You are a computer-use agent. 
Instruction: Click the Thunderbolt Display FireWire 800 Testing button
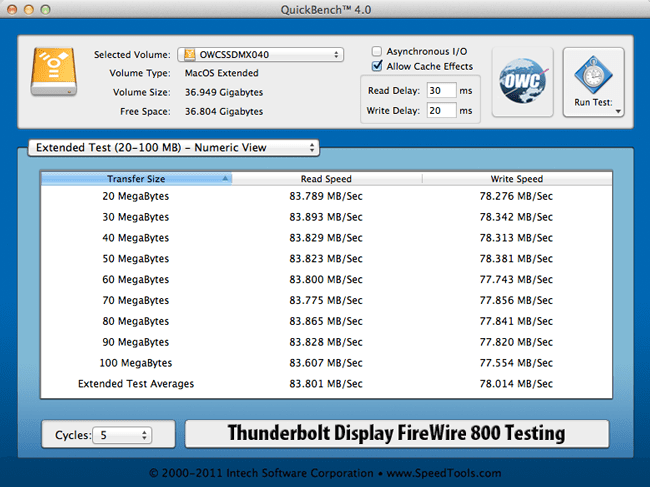pos(396,434)
